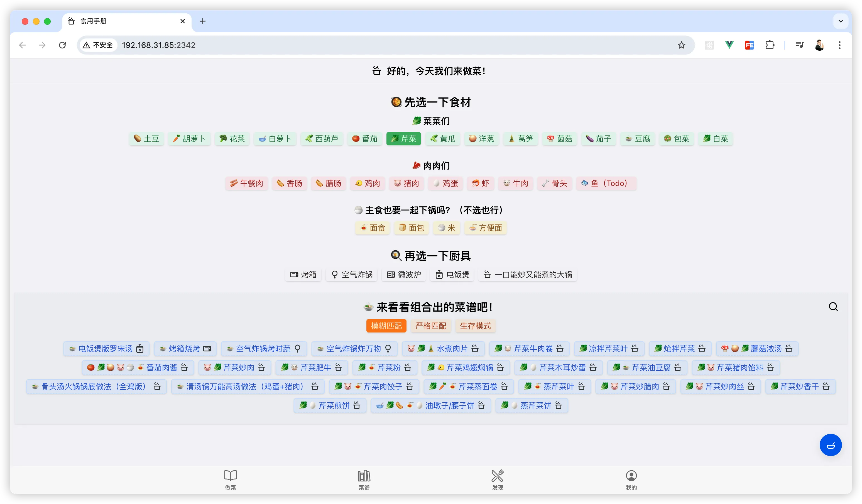Deselect the 芹菜 ingredient

click(x=404, y=139)
